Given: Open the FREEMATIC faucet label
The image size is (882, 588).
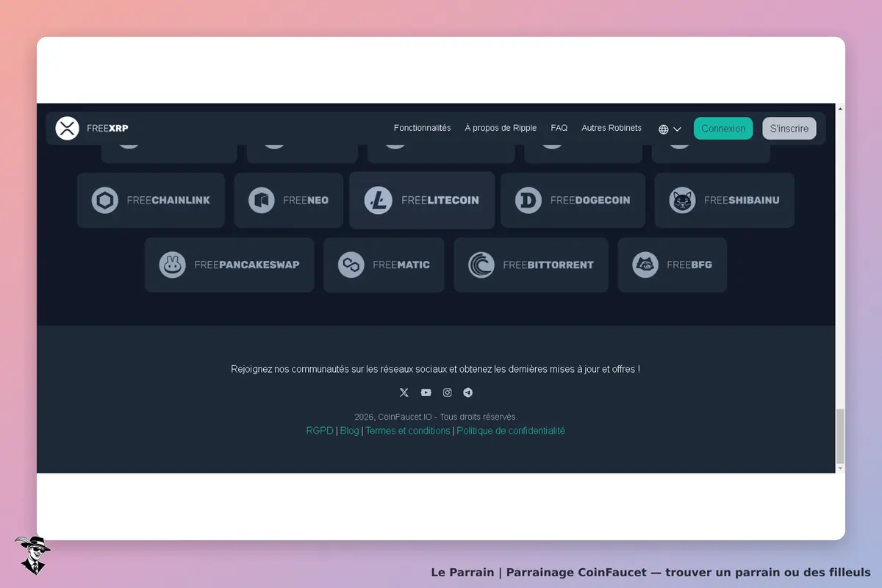Looking at the screenshot, I should (x=401, y=265).
